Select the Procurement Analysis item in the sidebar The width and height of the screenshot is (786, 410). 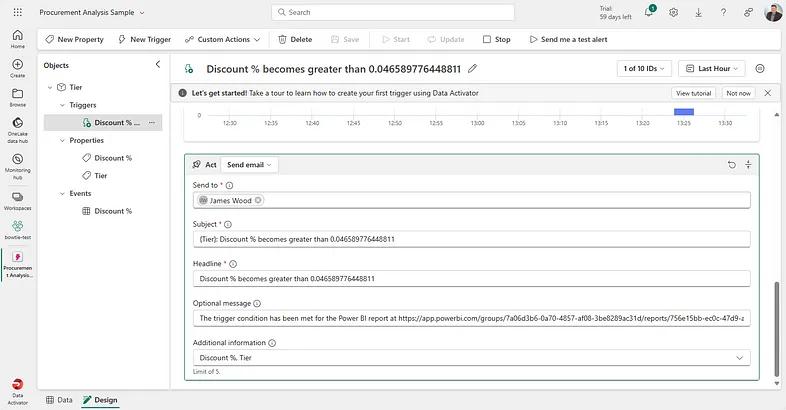click(18, 265)
